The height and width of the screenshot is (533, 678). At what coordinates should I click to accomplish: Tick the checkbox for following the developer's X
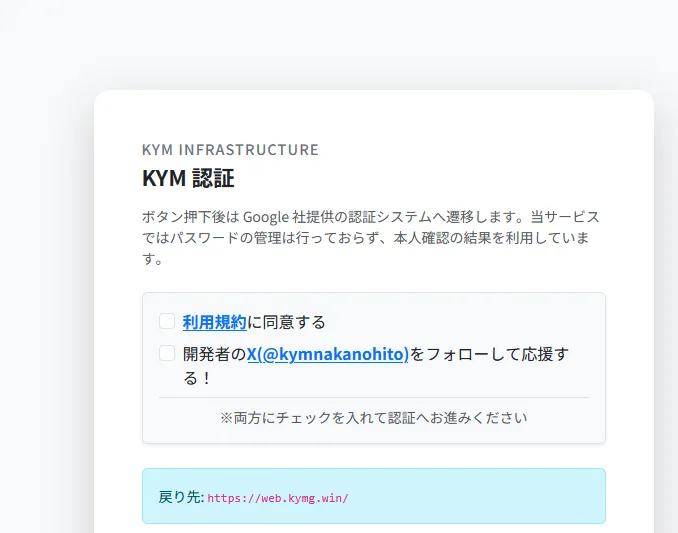tap(167, 354)
